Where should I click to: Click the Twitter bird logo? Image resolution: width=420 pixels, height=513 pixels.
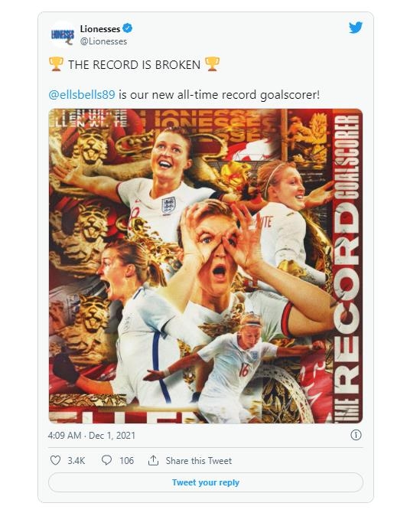[x=355, y=28]
